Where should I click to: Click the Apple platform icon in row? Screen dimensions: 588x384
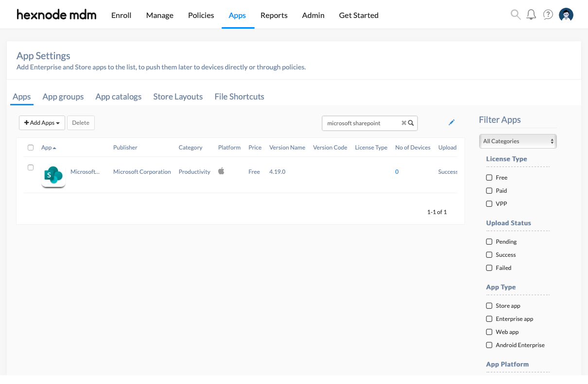pos(221,171)
